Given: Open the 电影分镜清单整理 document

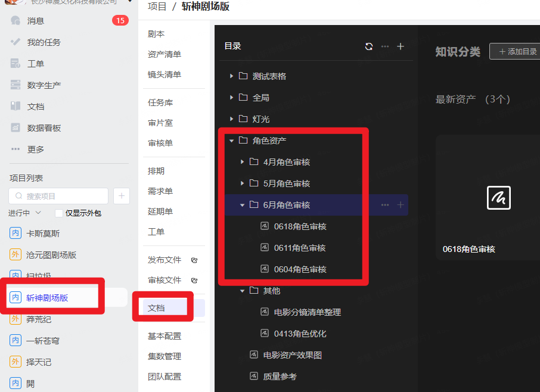Looking at the screenshot, I should tap(307, 312).
